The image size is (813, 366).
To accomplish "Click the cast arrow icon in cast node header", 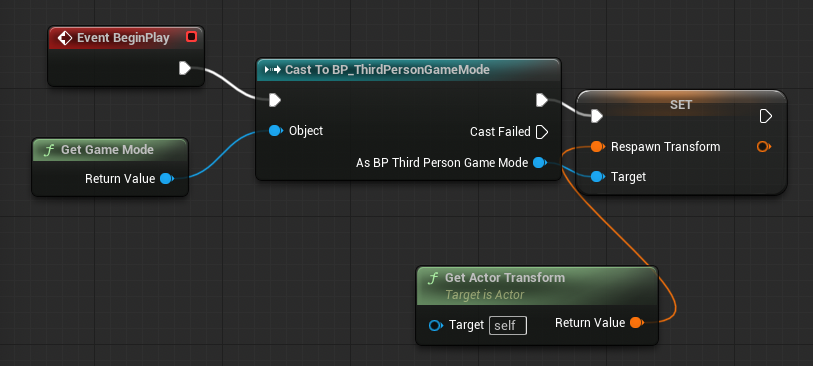I will click(272, 69).
